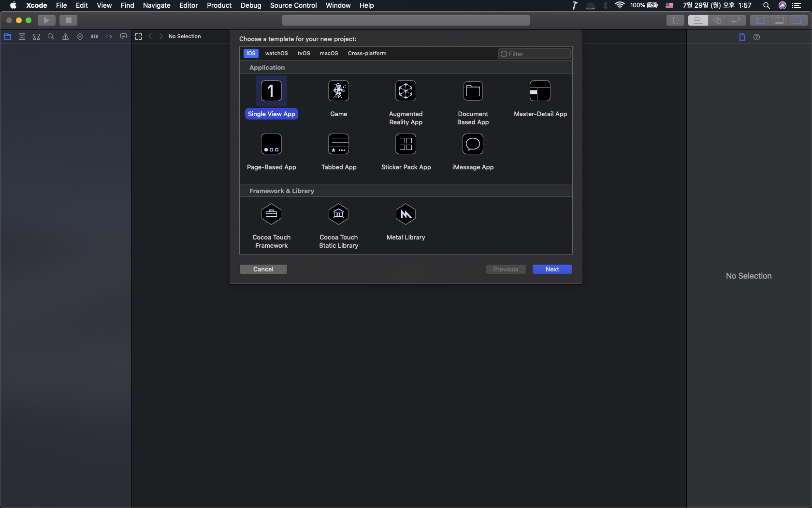Show the Report navigator
The width and height of the screenshot is (812, 508).
(x=123, y=37)
